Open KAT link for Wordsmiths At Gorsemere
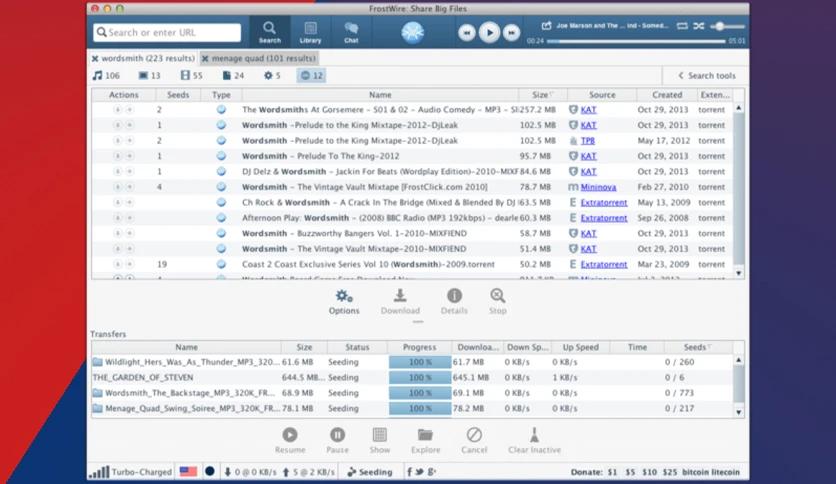This screenshot has height=484, width=836. point(588,110)
